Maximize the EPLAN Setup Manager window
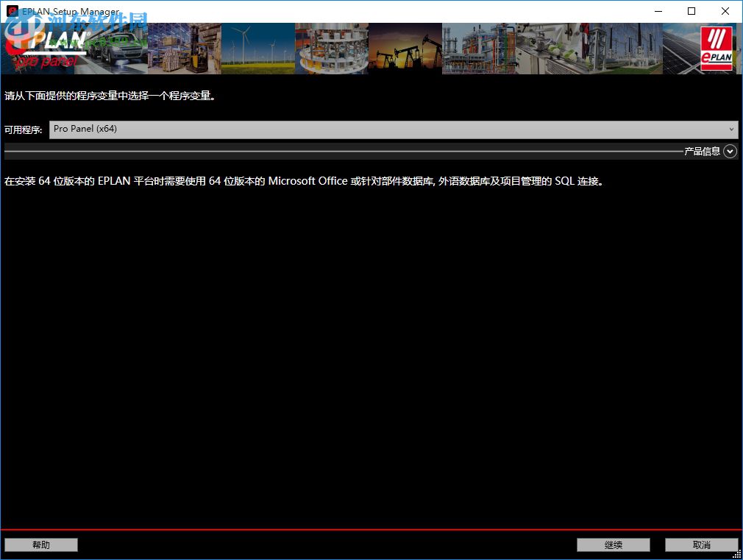Image resolution: width=743 pixels, height=560 pixels. [x=692, y=11]
